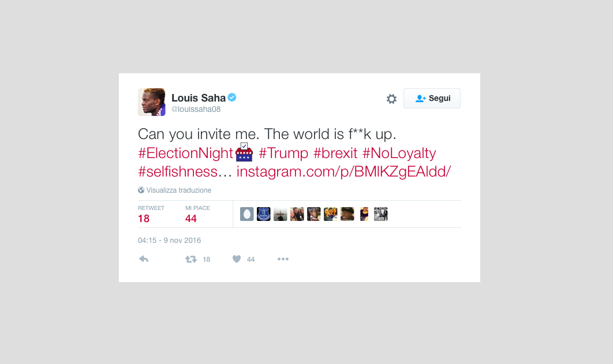Open the three-dot more options menu
This screenshot has height=364, width=613.
tap(283, 259)
